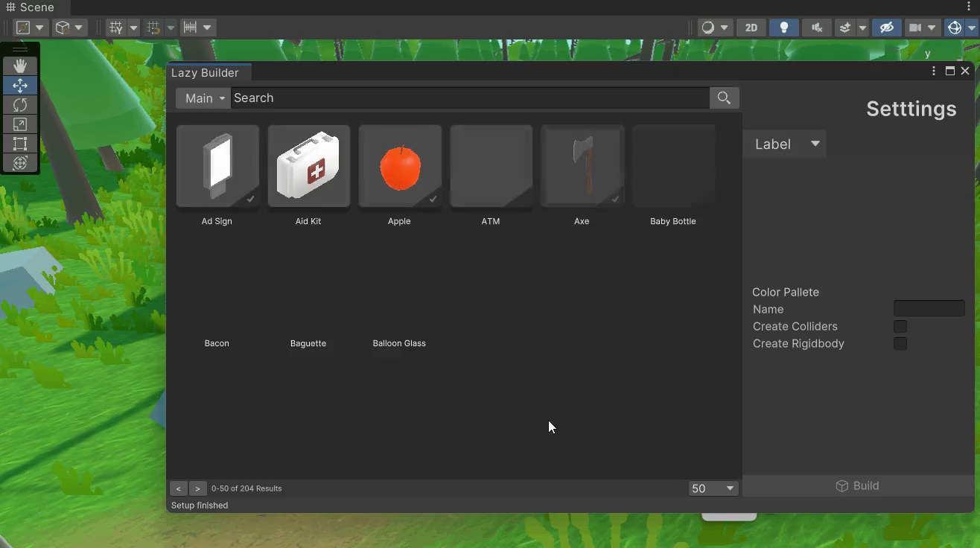
Task: Select the Ad Sign thumbnail
Action: click(217, 166)
